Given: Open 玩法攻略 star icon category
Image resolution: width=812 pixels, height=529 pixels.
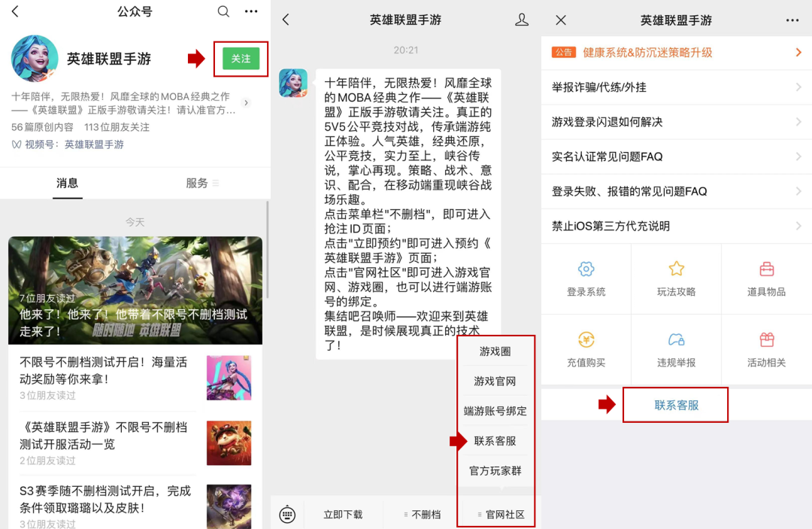Looking at the screenshot, I should [x=676, y=269].
